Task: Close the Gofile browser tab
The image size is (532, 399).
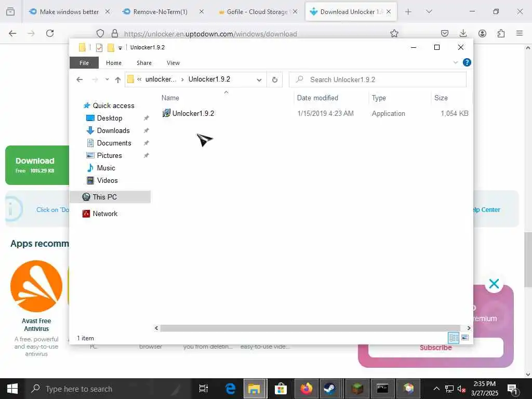Action: (295, 11)
